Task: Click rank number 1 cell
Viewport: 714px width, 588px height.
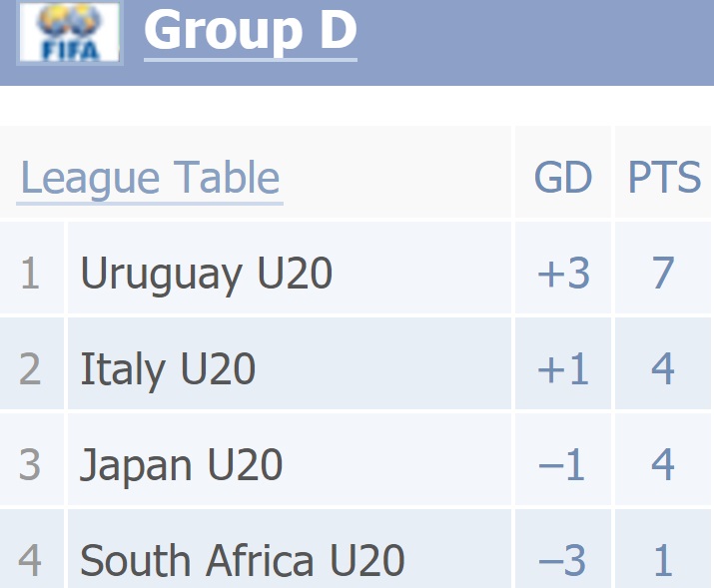Action: point(30,274)
